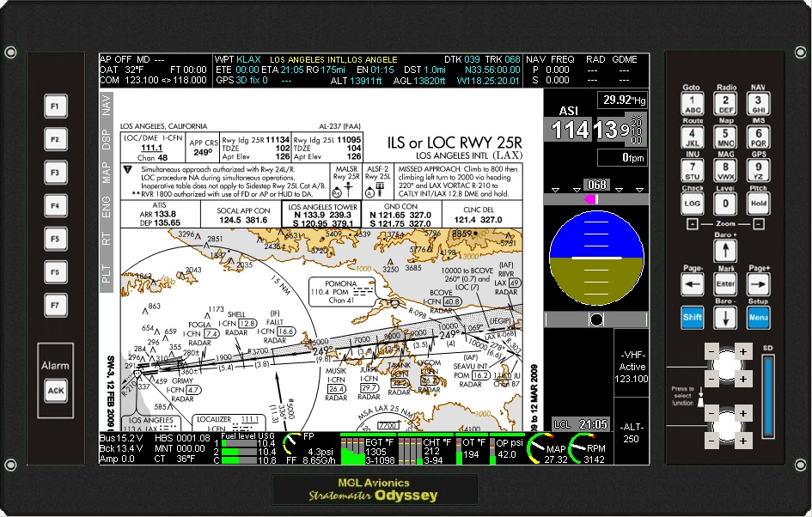Activate the F4 function key

point(55,206)
